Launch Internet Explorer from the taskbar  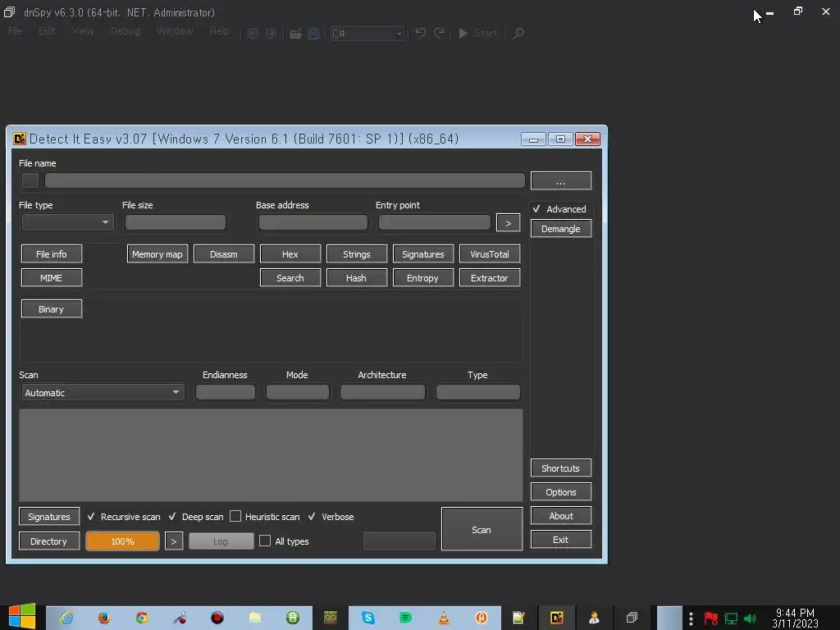[x=66, y=618]
